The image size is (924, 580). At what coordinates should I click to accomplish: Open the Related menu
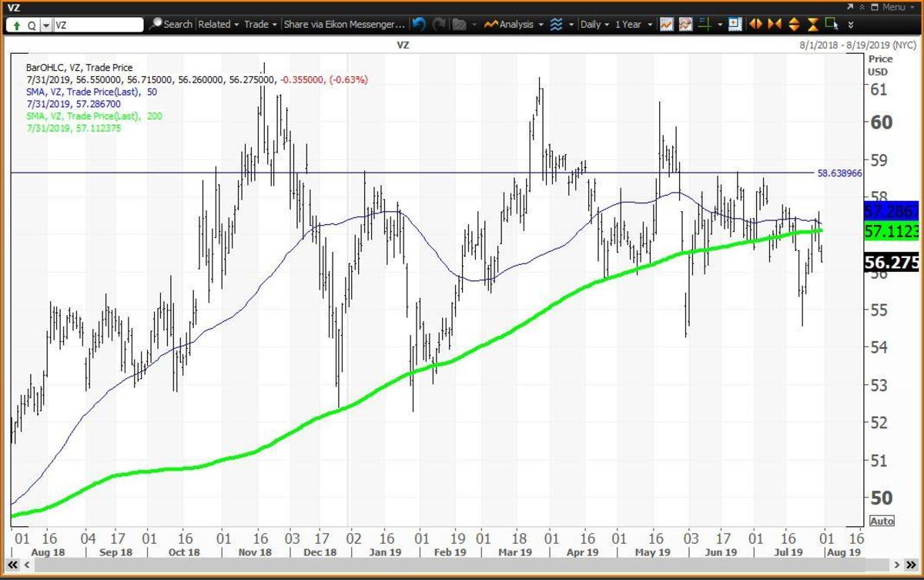[x=218, y=25]
